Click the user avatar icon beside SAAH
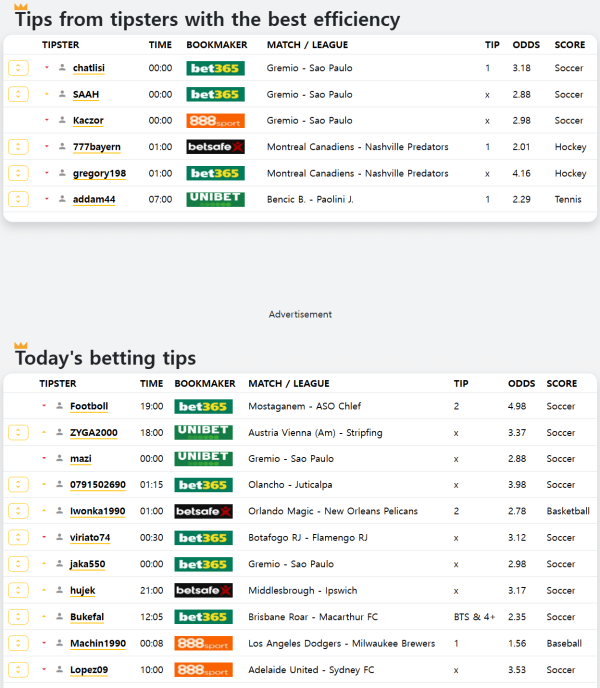The width and height of the screenshot is (600, 688). click(62, 95)
